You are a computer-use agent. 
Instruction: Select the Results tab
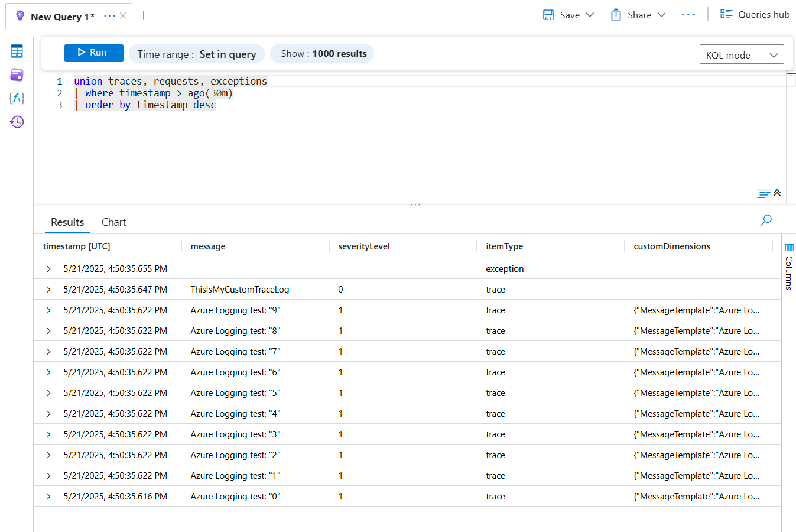pos(67,222)
